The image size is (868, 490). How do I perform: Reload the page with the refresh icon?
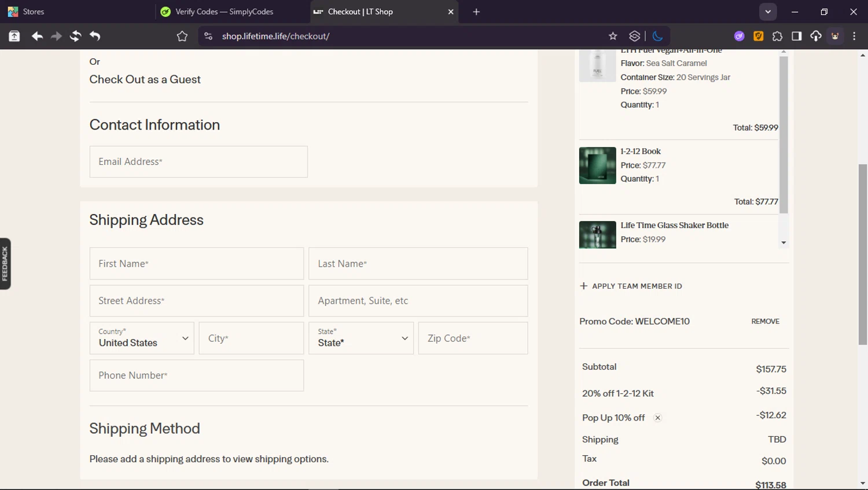point(75,36)
